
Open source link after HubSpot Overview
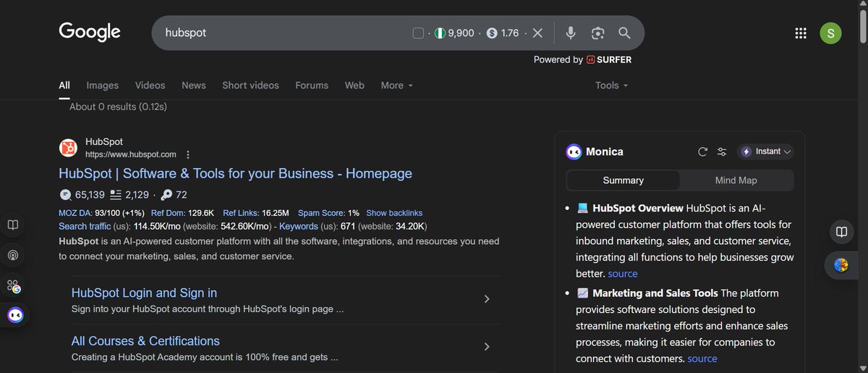(623, 274)
